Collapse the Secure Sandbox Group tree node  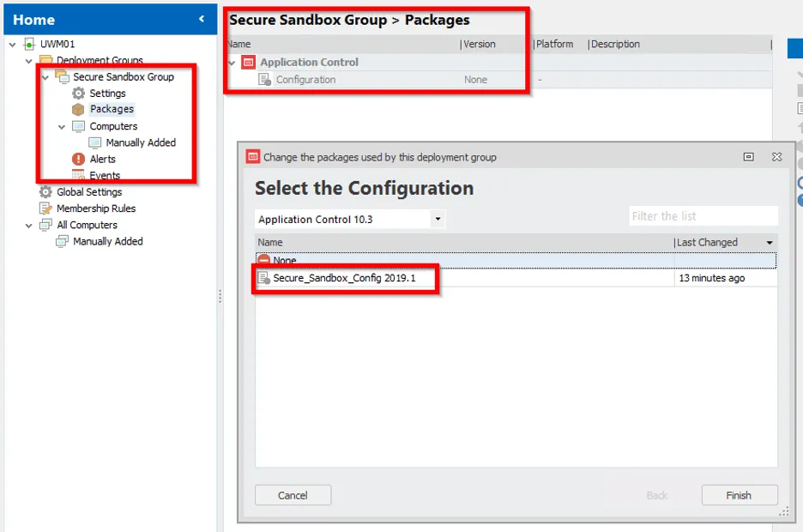tap(45, 77)
